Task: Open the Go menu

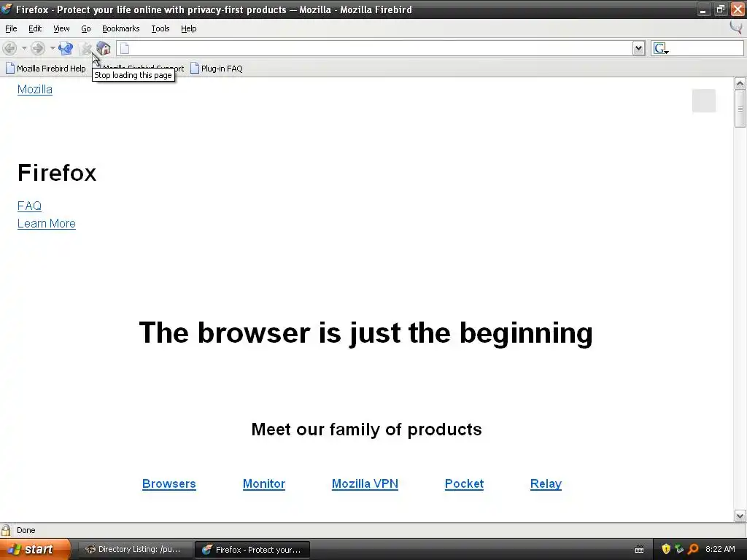Action: coord(86,28)
